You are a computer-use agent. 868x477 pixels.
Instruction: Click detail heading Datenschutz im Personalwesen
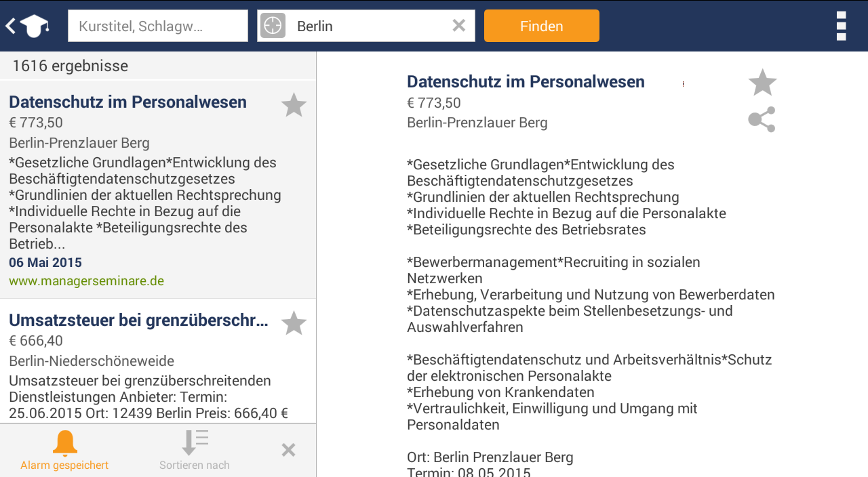point(526,82)
